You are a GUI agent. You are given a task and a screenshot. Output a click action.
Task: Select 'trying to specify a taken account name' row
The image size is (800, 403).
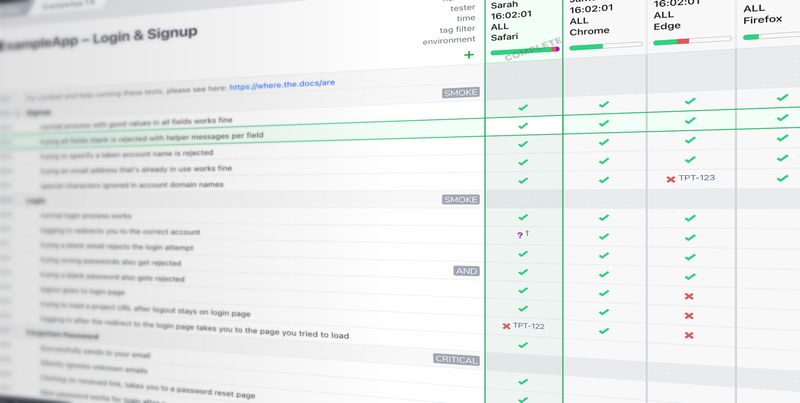[127, 154]
